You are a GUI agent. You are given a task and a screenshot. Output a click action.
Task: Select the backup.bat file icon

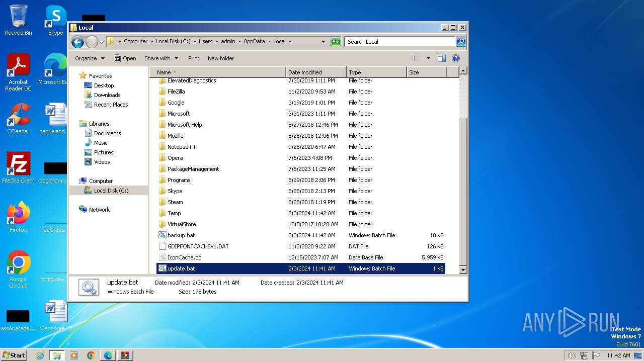pyautogui.click(x=162, y=235)
